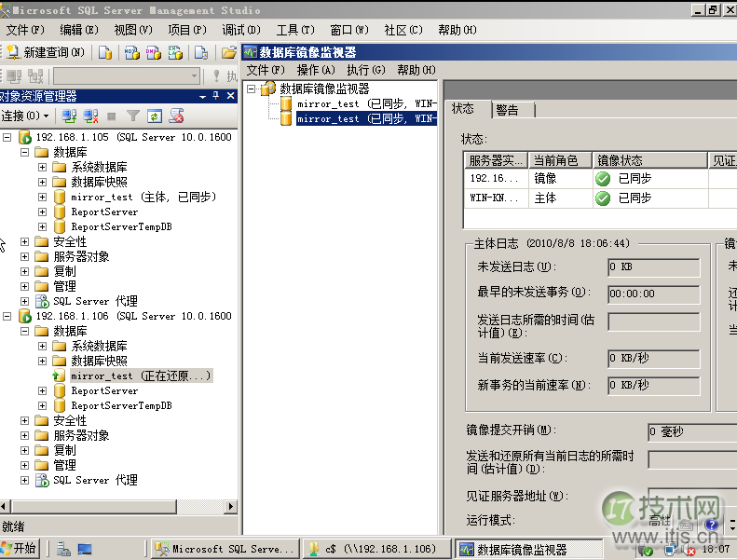
Task: Click the stop icon in object explorer toolbar
Action: point(112,116)
